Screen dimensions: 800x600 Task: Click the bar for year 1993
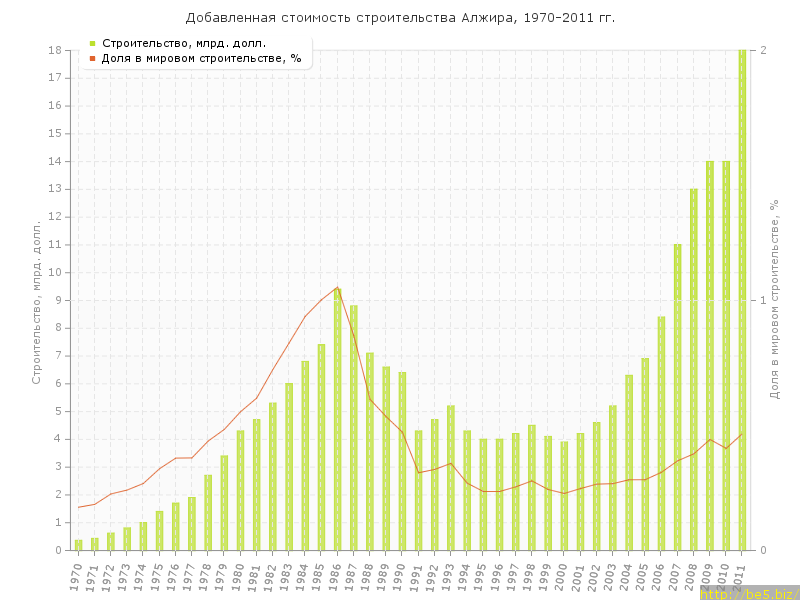(451, 478)
